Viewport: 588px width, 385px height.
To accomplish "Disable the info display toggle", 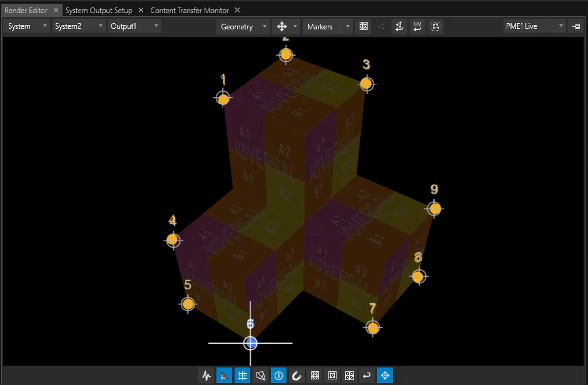I will tap(278, 375).
